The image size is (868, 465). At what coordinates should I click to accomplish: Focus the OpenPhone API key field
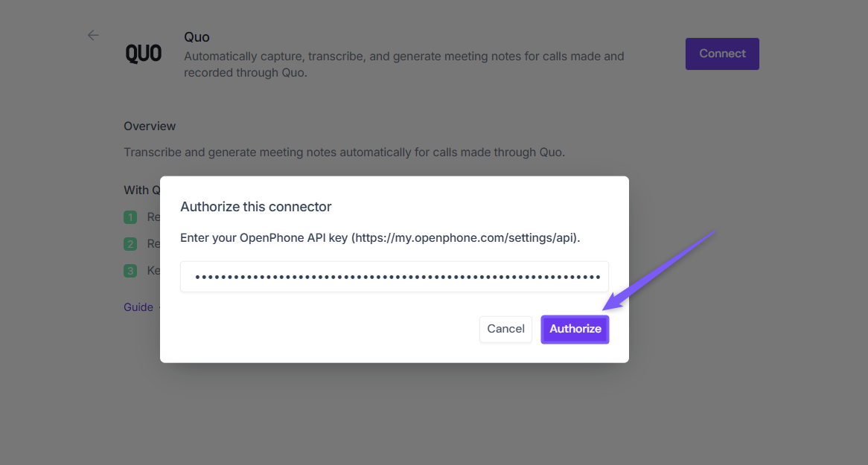point(395,277)
